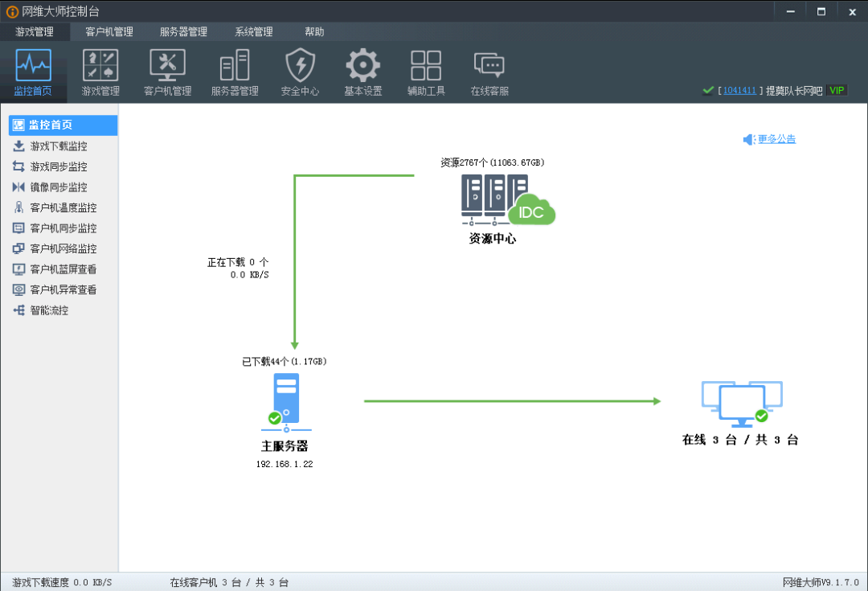Click 游戏下载速度 in the status bar

62,582
